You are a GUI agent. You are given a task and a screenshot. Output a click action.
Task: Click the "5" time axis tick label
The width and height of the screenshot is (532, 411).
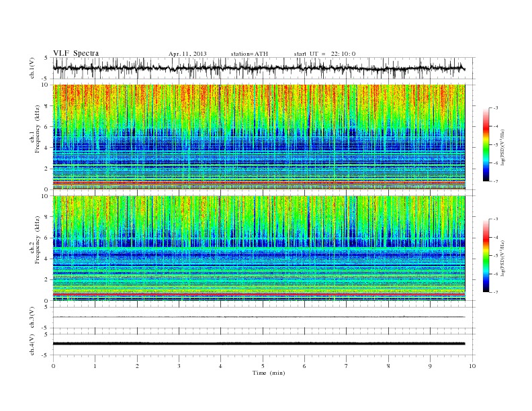click(x=263, y=366)
